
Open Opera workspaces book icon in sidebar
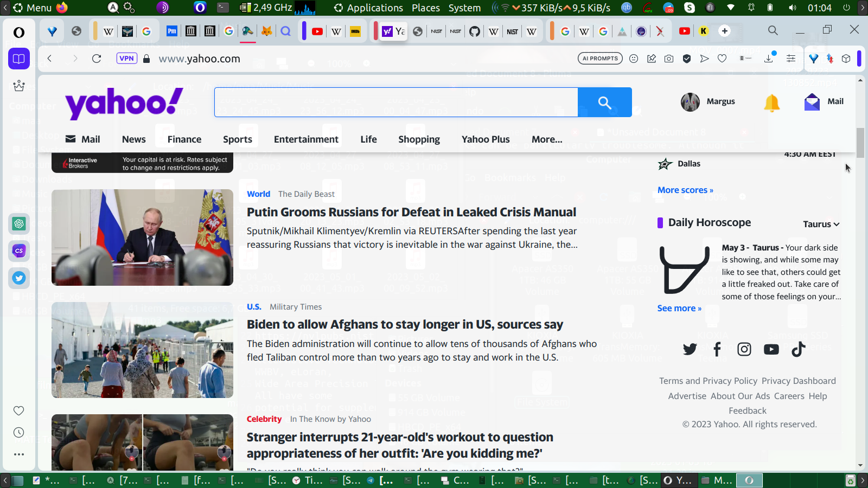(x=19, y=59)
